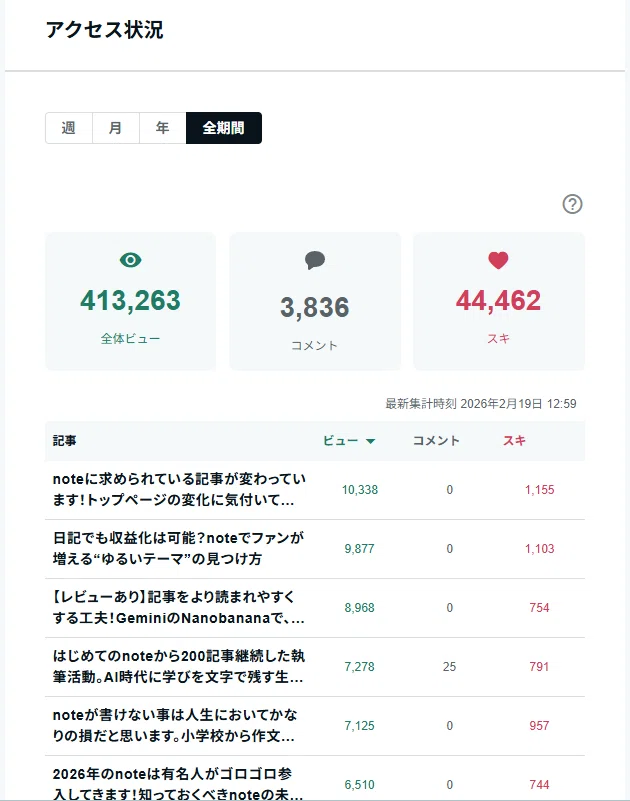
Task: Switch to the 月 tab
Action: click(x=115, y=128)
